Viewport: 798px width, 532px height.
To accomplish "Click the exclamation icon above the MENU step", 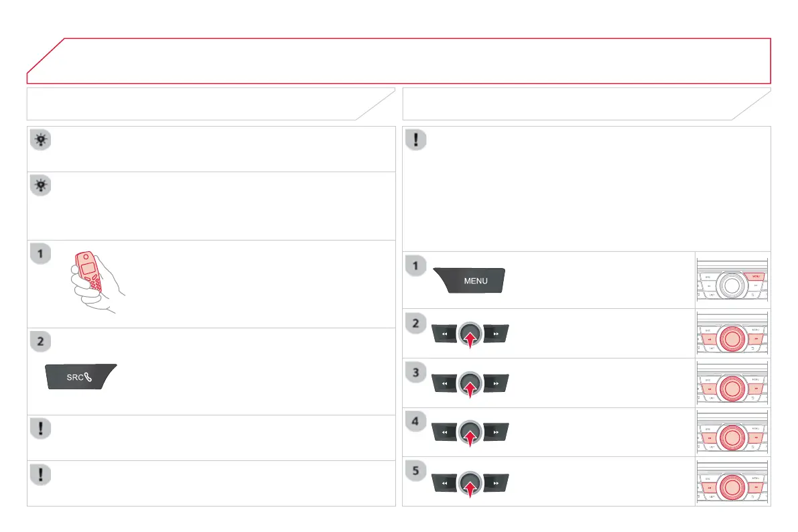I will [416, 139].
